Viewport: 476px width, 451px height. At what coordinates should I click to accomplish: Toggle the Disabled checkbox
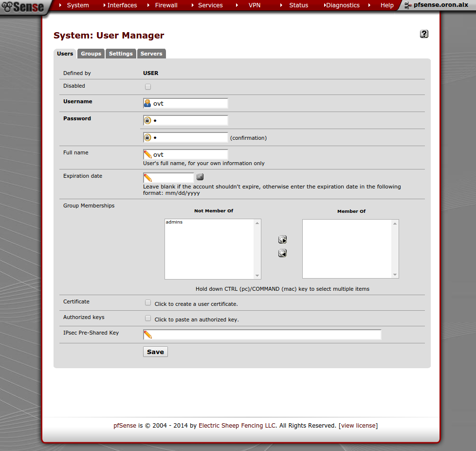click(148, 87)
